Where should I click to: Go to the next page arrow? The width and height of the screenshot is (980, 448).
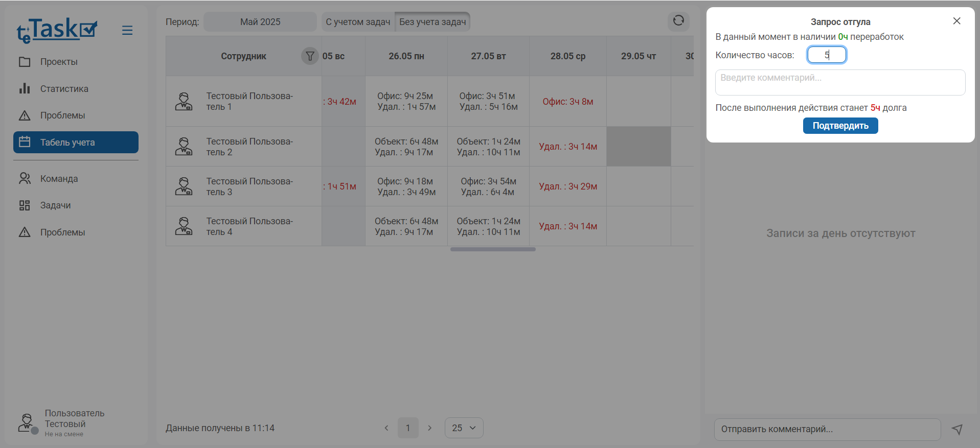pyautogui.click(x=430, y=428)
